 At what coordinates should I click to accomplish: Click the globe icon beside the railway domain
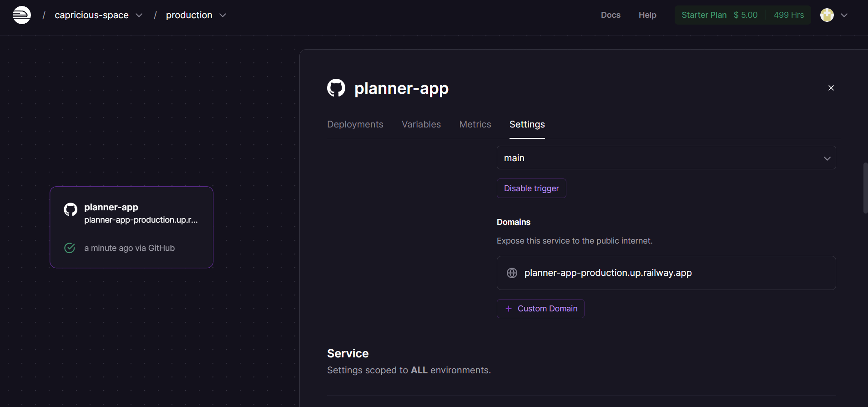point(512,273)
